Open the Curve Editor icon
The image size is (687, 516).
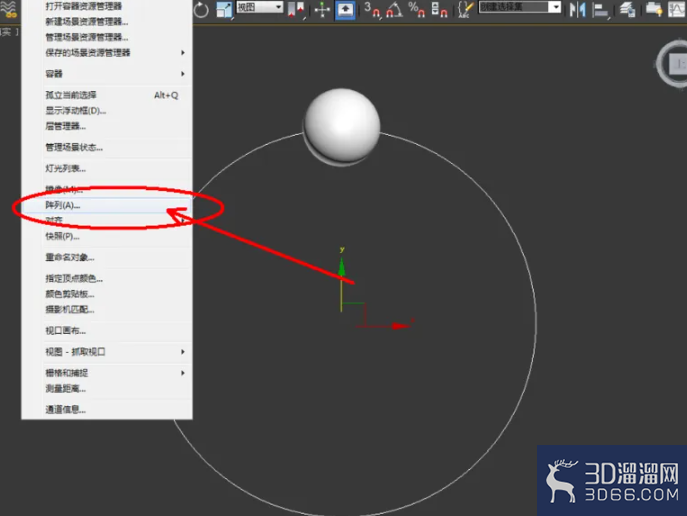tap(677, 10)
